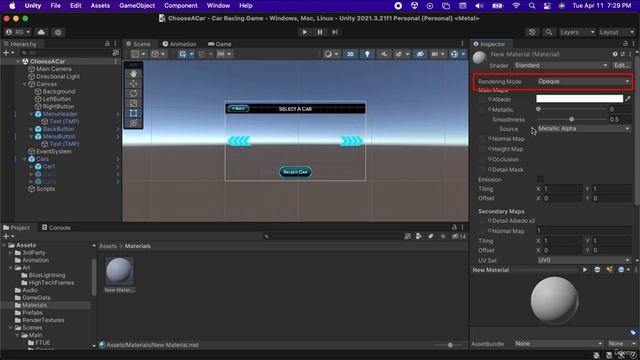Open the Undo History icon
This screenshot has height=360, width=640.
point(532,32)
